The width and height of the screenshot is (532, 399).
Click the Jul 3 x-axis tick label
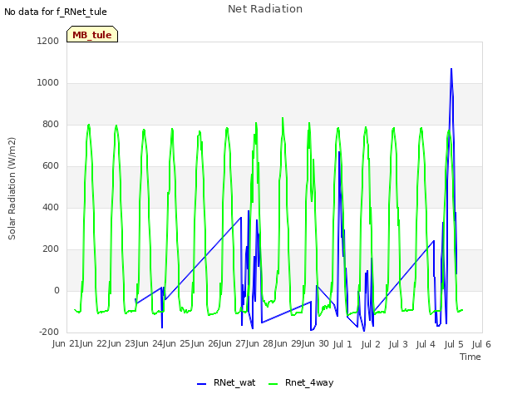click(398, 344)
